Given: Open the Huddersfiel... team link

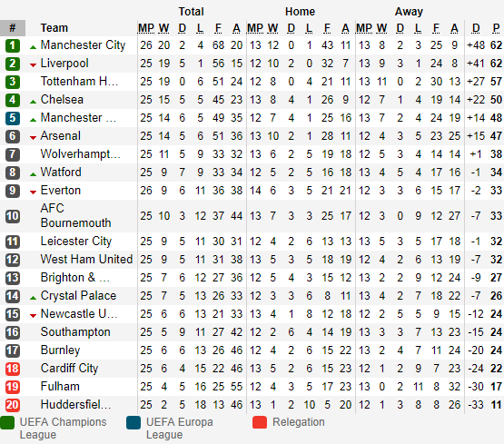Looking at the screenshot, I should pyautogui.click(x=76, y=404).
